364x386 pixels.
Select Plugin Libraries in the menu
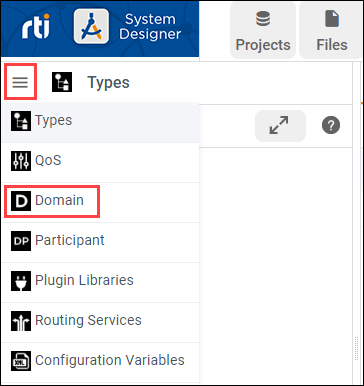100,282
